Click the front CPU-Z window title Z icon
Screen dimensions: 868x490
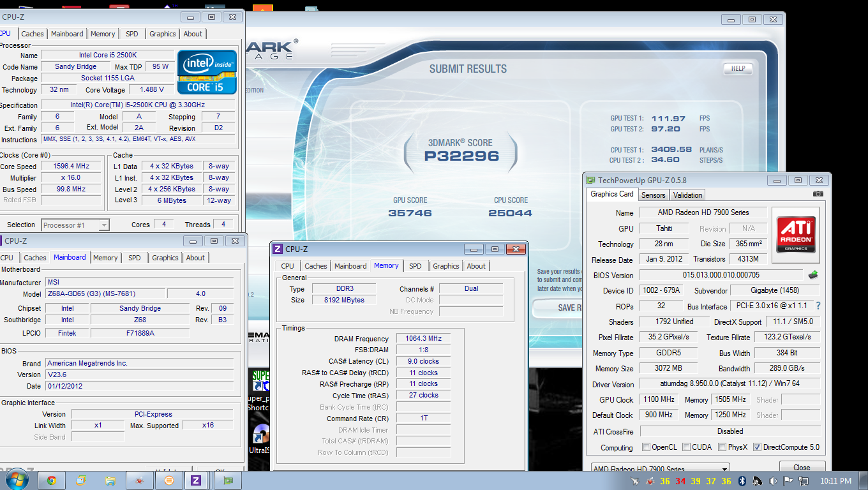278,249
